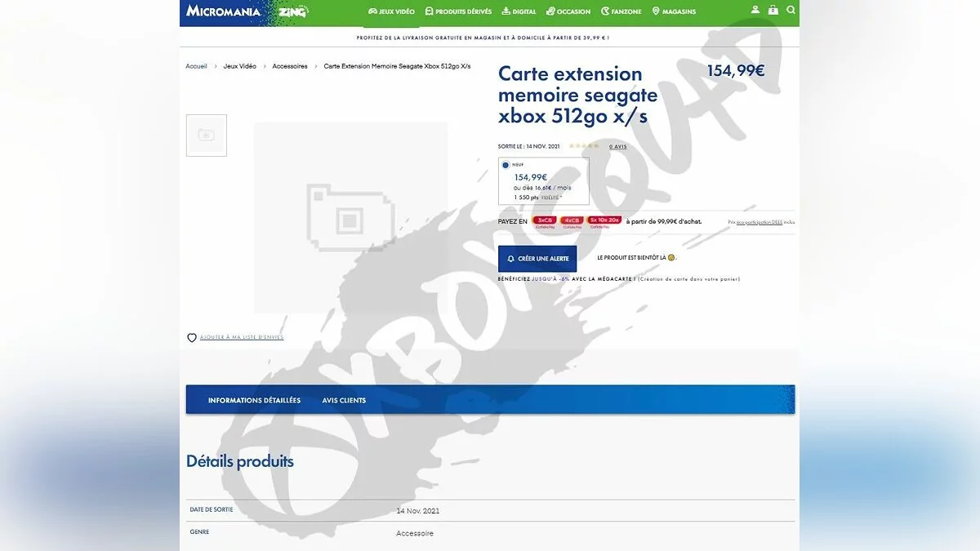The image size is (980, 551).
Task: Click the heart wishlist icon
Action: (x=192, y=337)
